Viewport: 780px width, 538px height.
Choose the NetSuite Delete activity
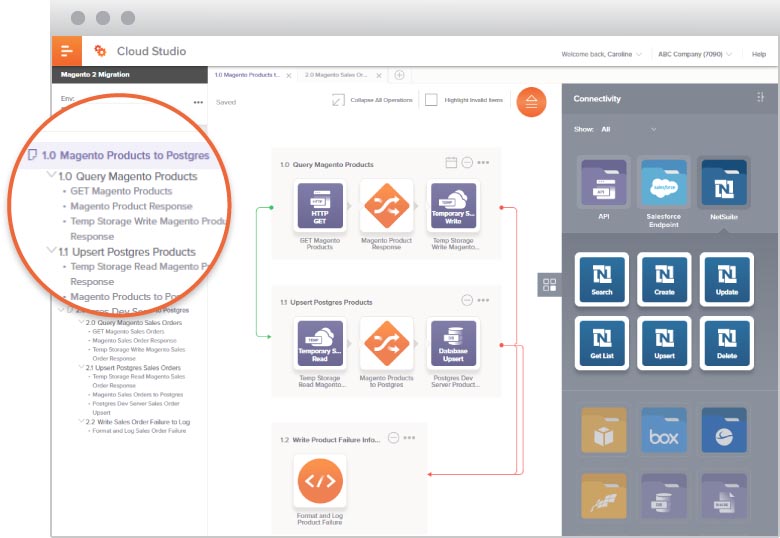(x=727, y=343)
